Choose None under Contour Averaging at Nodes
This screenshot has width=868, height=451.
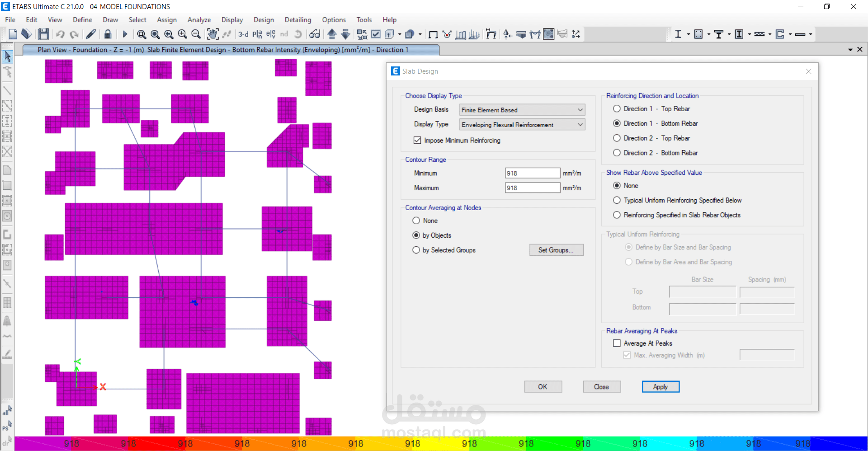click(x=425, y=221)
